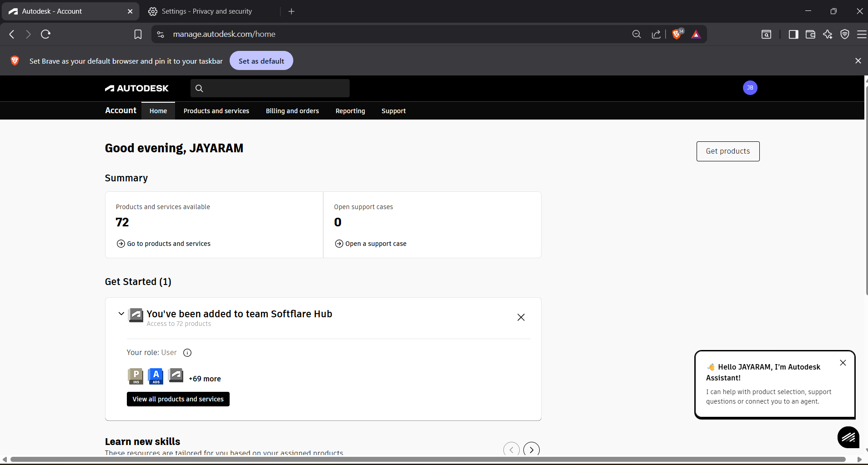Viewport: 868px width, 465px height.
Task: Click the info icon beside Your role
Action: (x=187, y=353)
